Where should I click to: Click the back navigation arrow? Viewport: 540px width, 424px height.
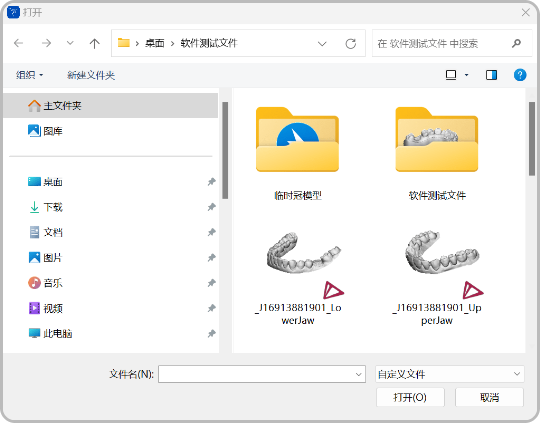click(x=19, y=43)
